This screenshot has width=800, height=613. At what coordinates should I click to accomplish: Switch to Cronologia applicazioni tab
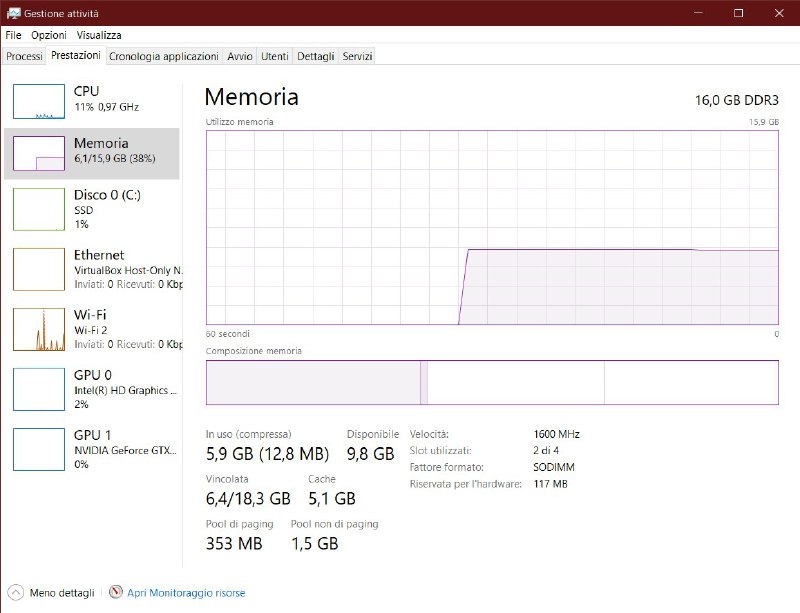(x=163, y=56)
